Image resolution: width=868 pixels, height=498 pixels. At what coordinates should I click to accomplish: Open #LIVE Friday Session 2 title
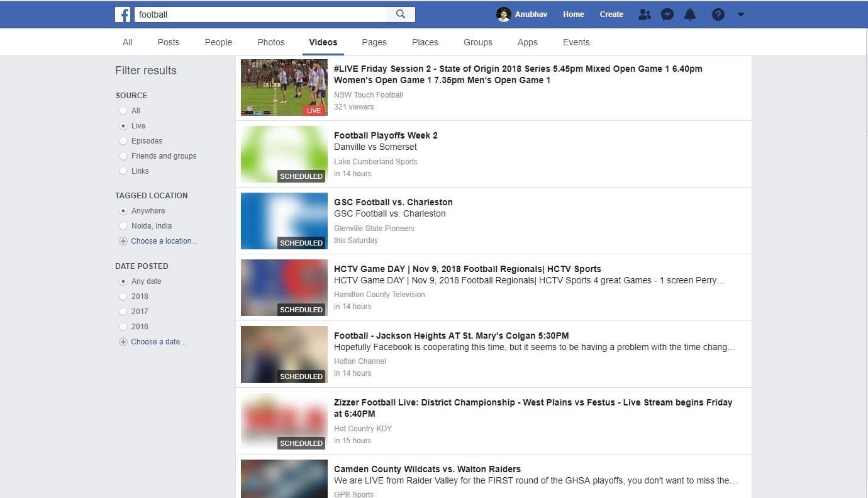518,74
